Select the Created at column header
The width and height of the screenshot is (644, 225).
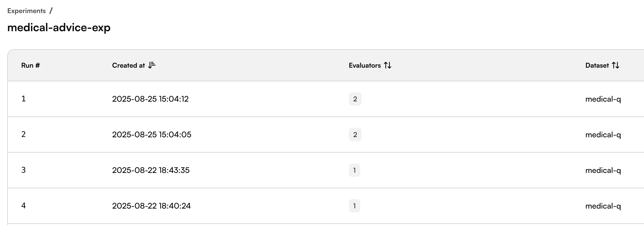tap(128, 65)
